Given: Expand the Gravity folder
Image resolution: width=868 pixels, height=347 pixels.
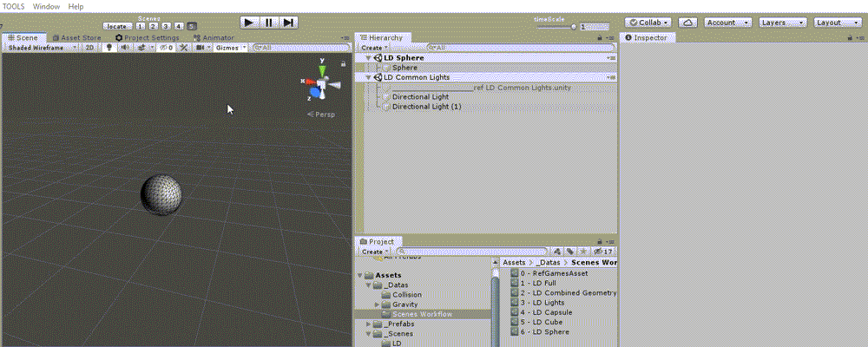Looking at the screenshot, I should point(378,305).
